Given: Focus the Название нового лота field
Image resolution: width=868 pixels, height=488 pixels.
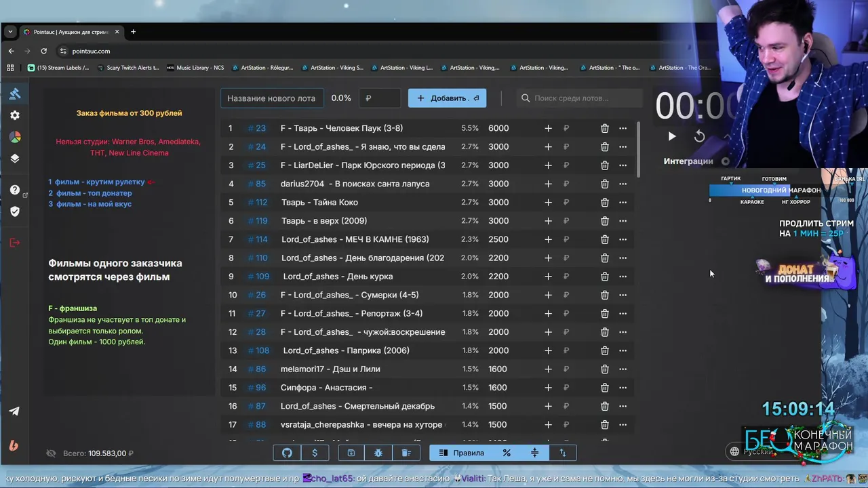Looking at the screenshot, I should pos(272,98).
